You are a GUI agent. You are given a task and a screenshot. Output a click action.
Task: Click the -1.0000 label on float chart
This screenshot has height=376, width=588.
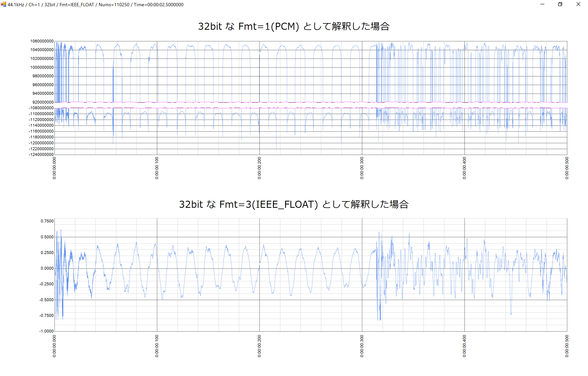point(46,331)
